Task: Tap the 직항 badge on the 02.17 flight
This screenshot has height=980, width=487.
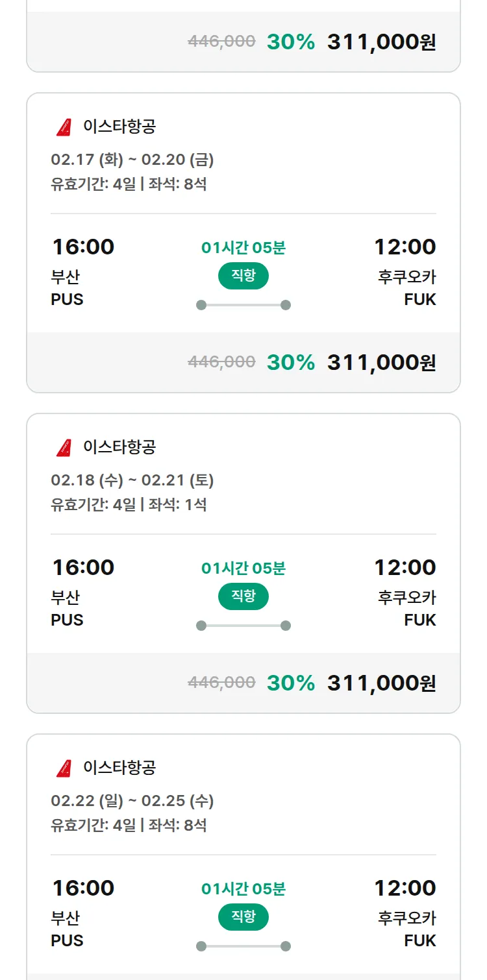Action: pos(243,276)
